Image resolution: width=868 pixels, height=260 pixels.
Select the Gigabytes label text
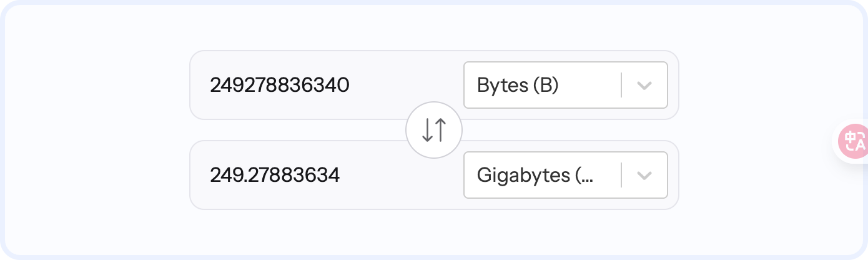[x=535, y=175]
